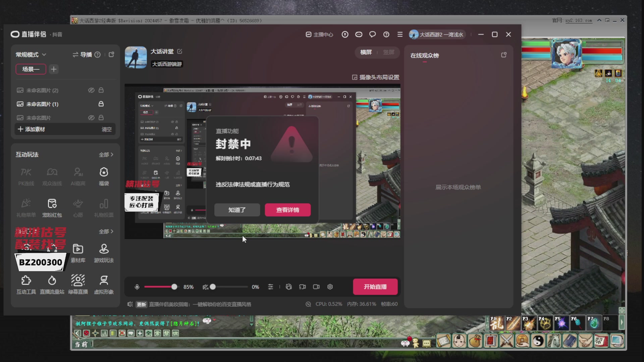Click the video camera icon in control bar
The image size is (644, 362).
click(316, 287)
